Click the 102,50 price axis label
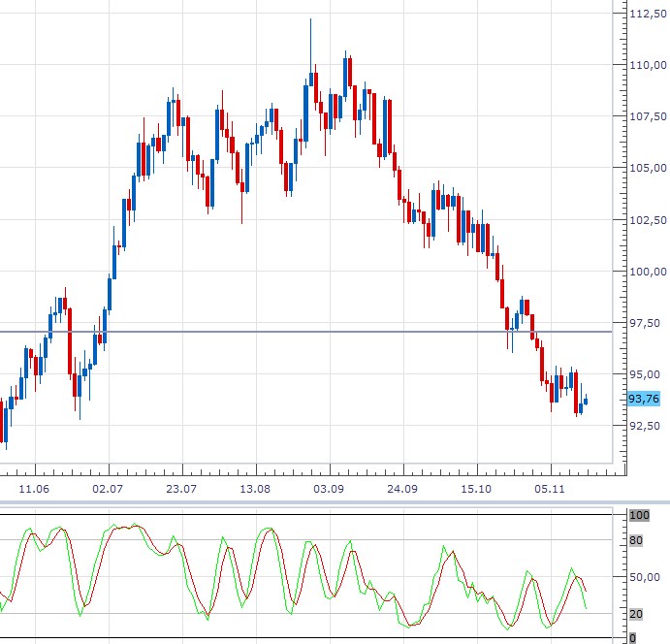The width and height of the screenshot is (670, 644). point(649,220)
